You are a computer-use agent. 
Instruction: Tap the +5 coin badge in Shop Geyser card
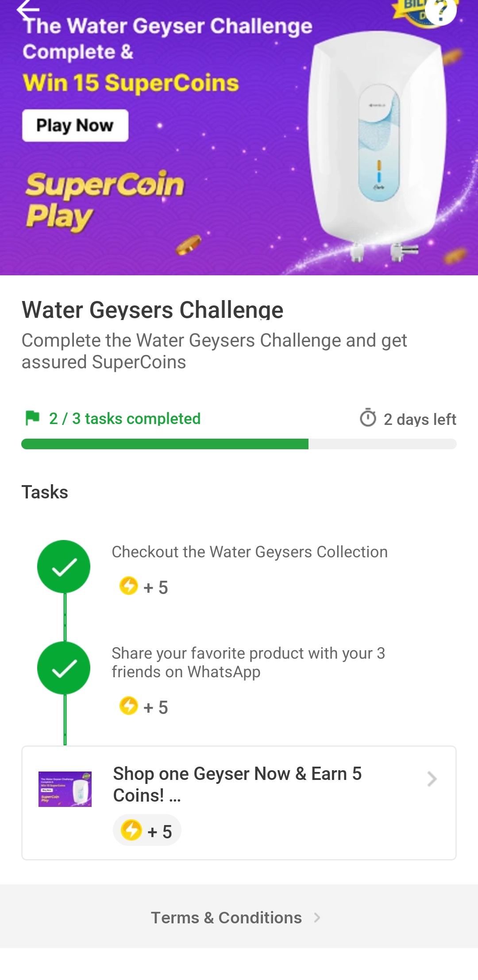tap(147, 831)
